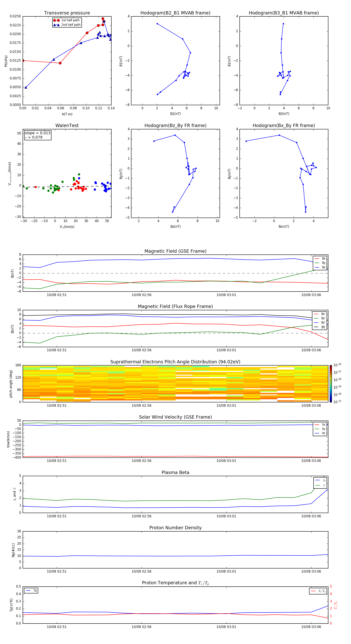Image resolution: width=351 pixels, height=644 pixels.
Task: Click the 'Hodogram(Bx_By FR frame)' title
Action: pyautogui.click(x=284, y=125)
